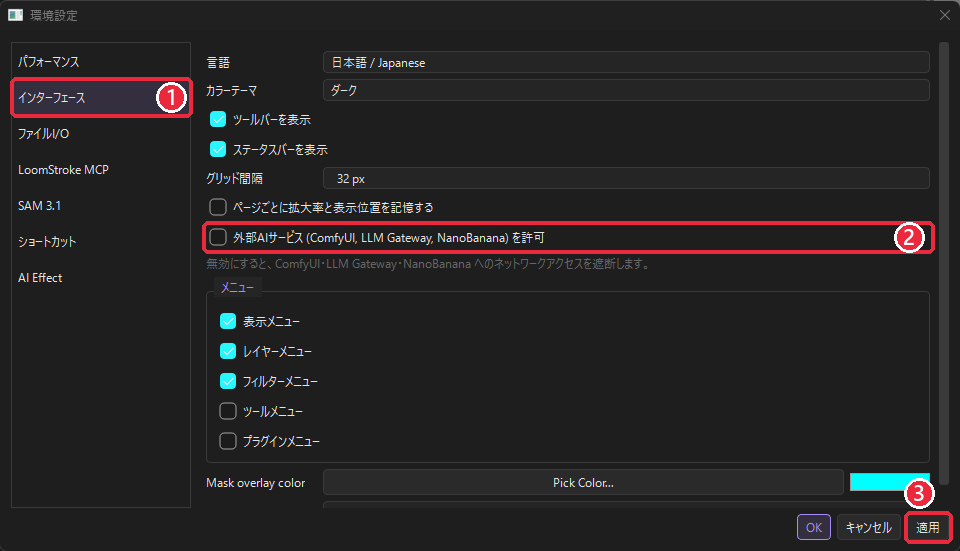Close the 環境設定 dialog window
960x551 pixels.
coord(945,15)
